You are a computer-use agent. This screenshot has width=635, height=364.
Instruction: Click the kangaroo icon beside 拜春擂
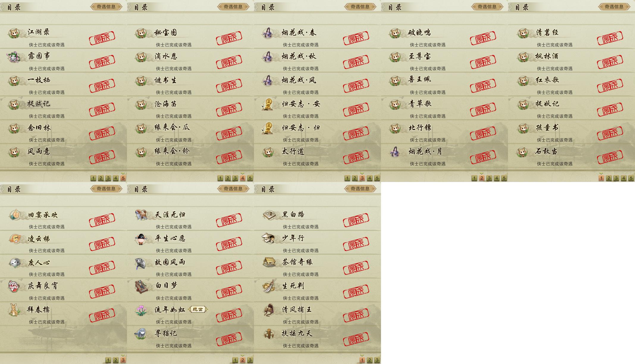pos(14,310)
